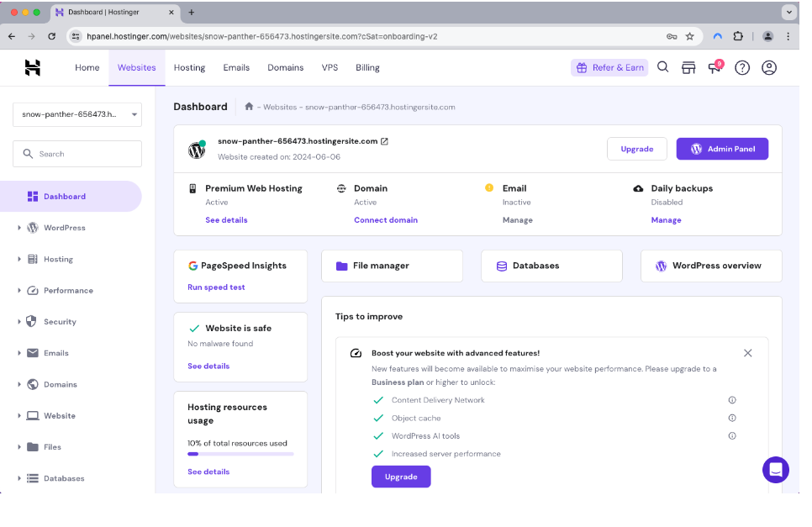Image resolution: width=812 pixels, height=527 pixels.
Task: Open Hosting in top navigation
Action: coord(189,67)
